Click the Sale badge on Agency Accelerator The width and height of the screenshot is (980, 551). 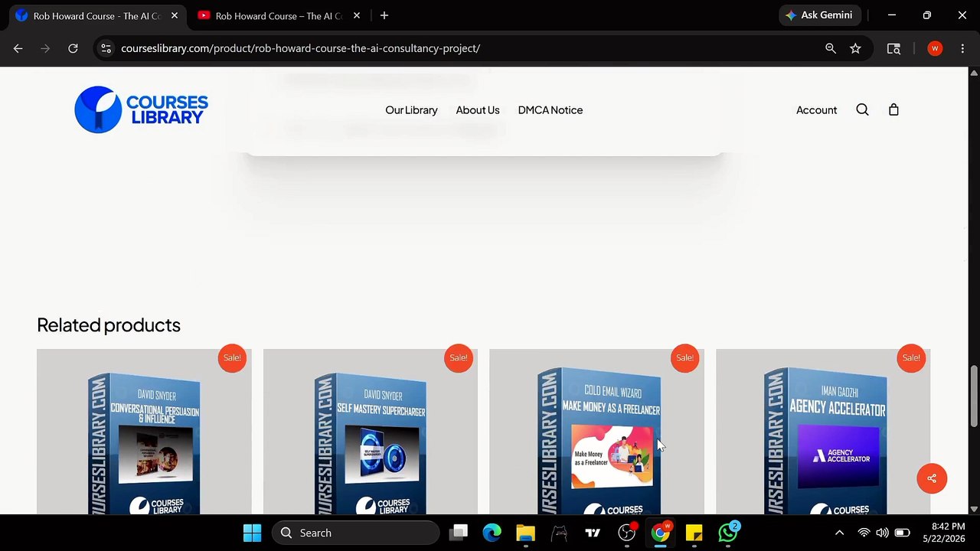click(x=911, y=358)
